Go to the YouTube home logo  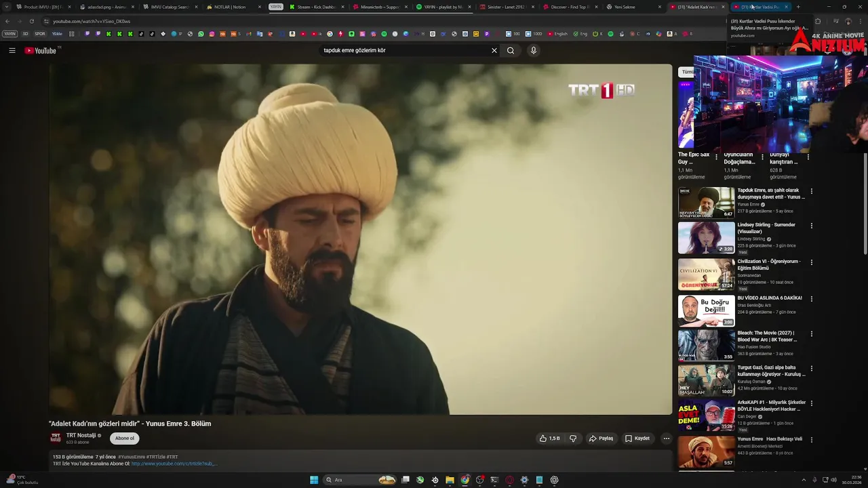click(42, 50)
